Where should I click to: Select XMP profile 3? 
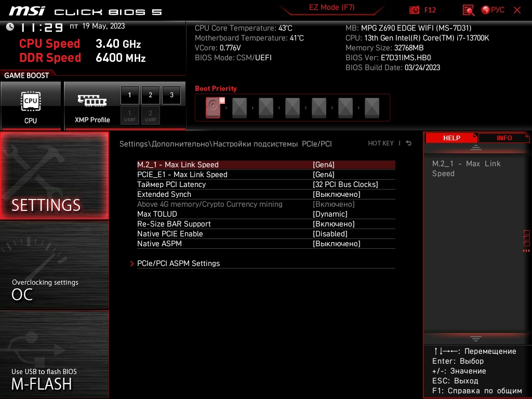point(171,95)
